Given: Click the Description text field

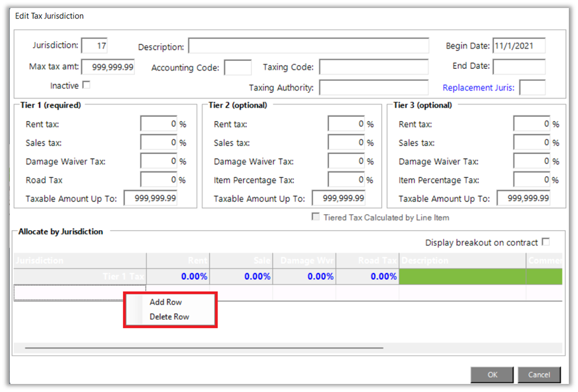Looking at the screenshot, I should (x=308, y=46).
